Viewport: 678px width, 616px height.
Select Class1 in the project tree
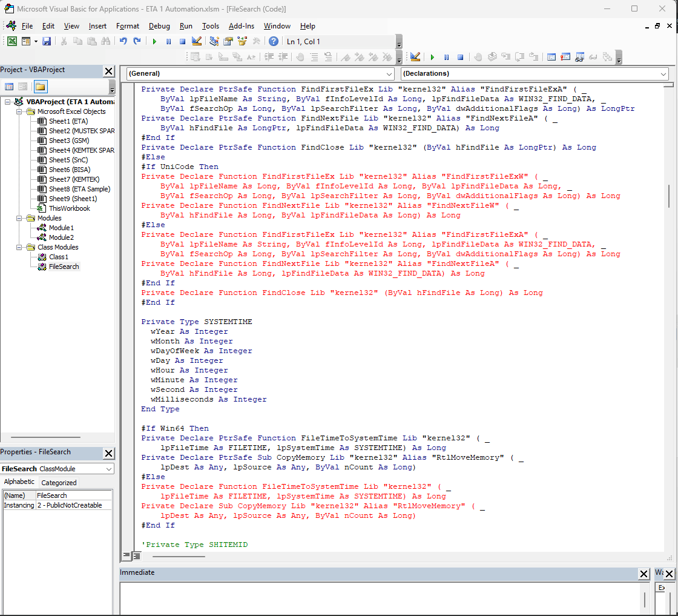pyautogui.click(x=58, y=257)
